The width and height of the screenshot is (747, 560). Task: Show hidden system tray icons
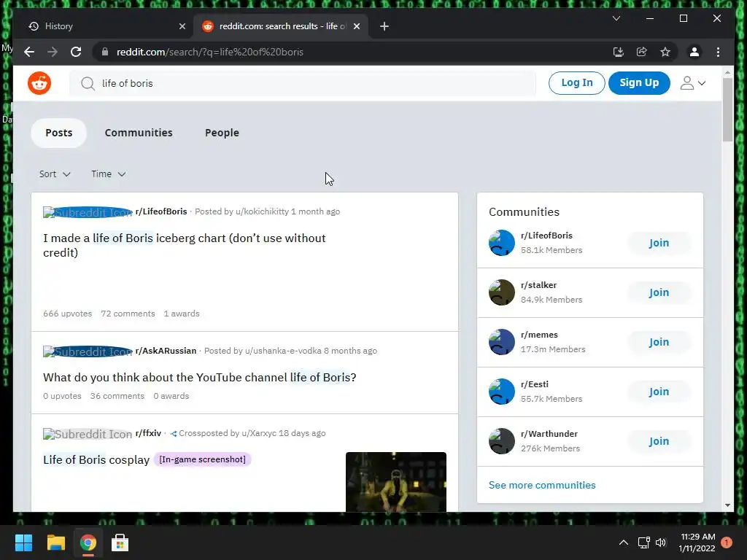point(623,542)
